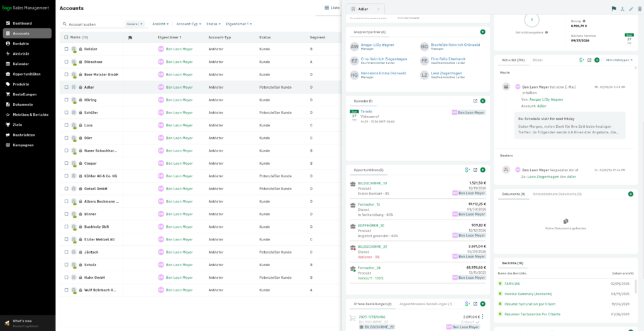Image resolution: width=644 pixels, height=331 pixels.
Task: Switch to the Bilder tab
Action: pyautogui.click(x=538, y=60)
